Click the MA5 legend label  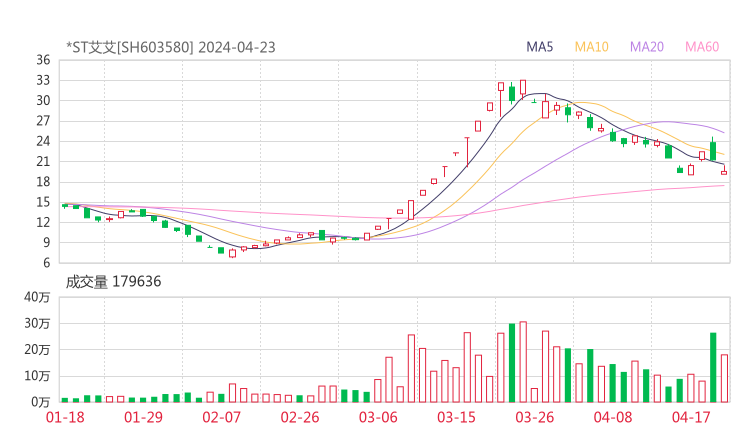[x=539, y=47]
